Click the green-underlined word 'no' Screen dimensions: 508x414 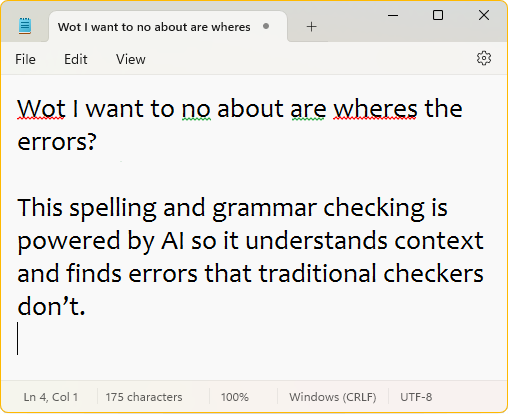pyautogui.click(x=196, y=109)
